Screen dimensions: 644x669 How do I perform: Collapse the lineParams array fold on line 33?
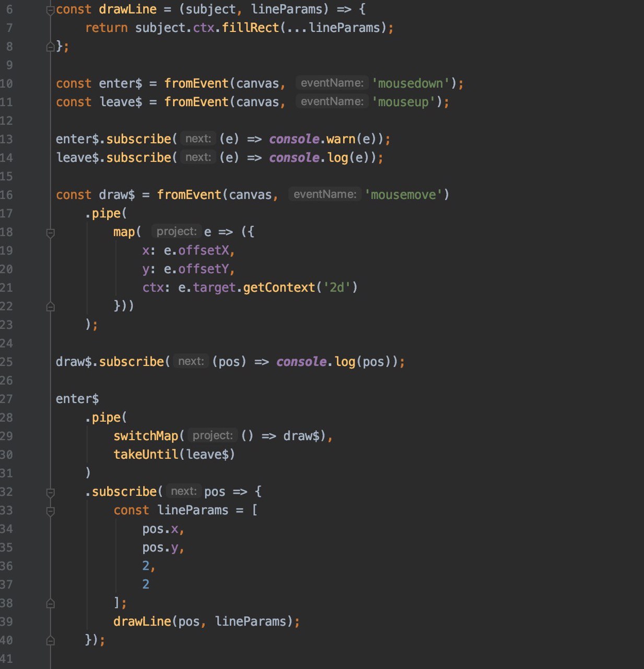[51, 511]
